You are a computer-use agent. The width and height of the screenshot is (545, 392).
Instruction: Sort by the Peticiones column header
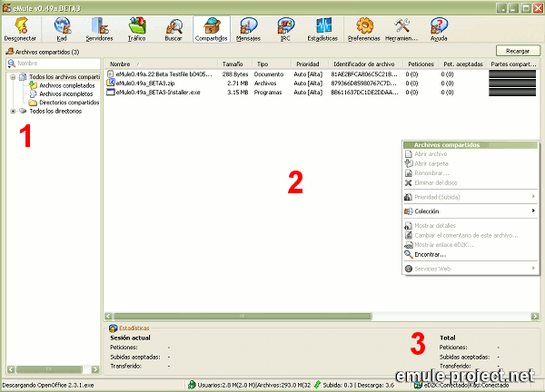(421, 64)
